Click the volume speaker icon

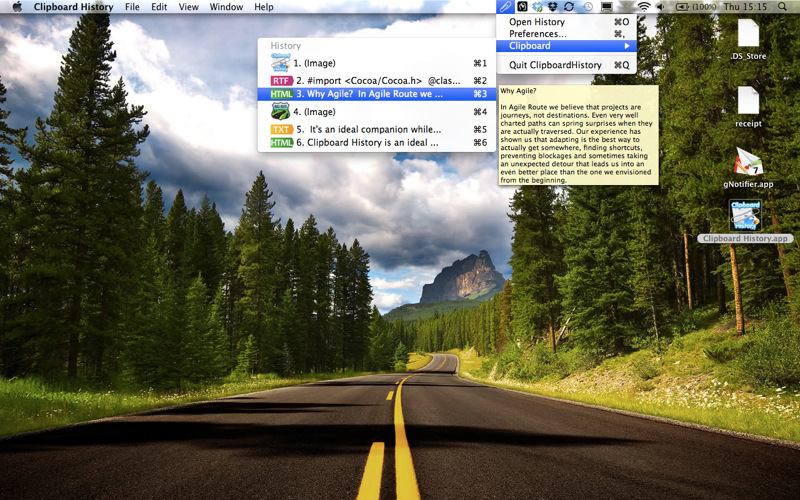[x=660, y=7]
